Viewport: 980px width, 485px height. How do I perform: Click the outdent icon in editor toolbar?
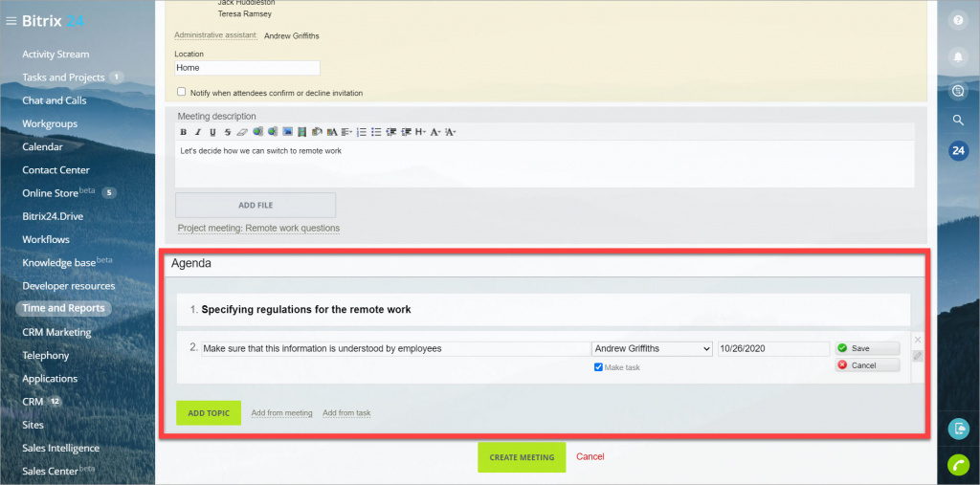coord(391,132)
